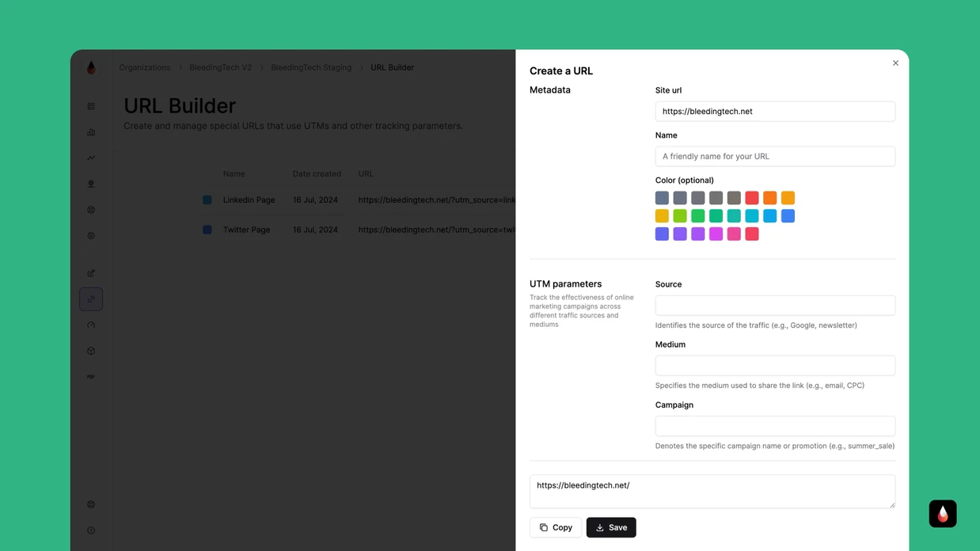Screen dimensions: 980x551
Task: Navigate to Organizations breadcrumb
Action: [144, 67]
